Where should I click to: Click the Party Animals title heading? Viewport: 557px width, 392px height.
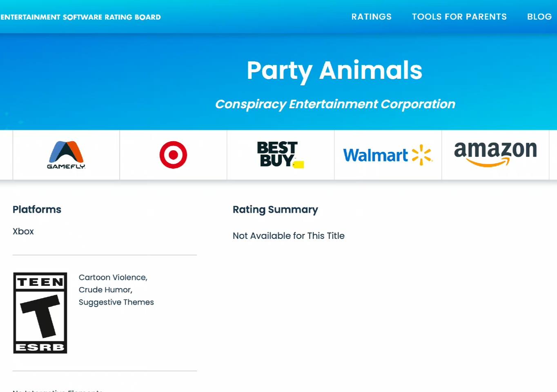coord(334,71)
